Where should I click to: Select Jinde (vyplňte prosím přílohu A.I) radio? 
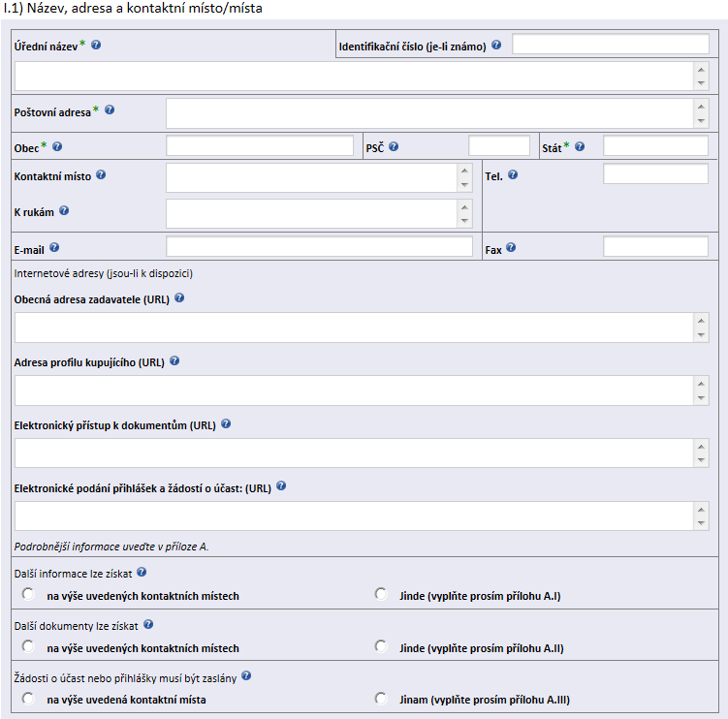click(x=381, y=594)
